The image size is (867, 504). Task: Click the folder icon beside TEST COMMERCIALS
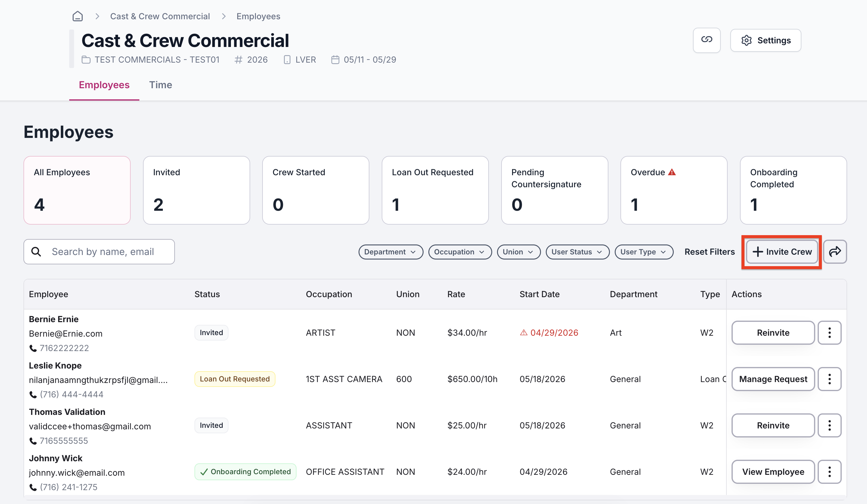pos(86,60)
